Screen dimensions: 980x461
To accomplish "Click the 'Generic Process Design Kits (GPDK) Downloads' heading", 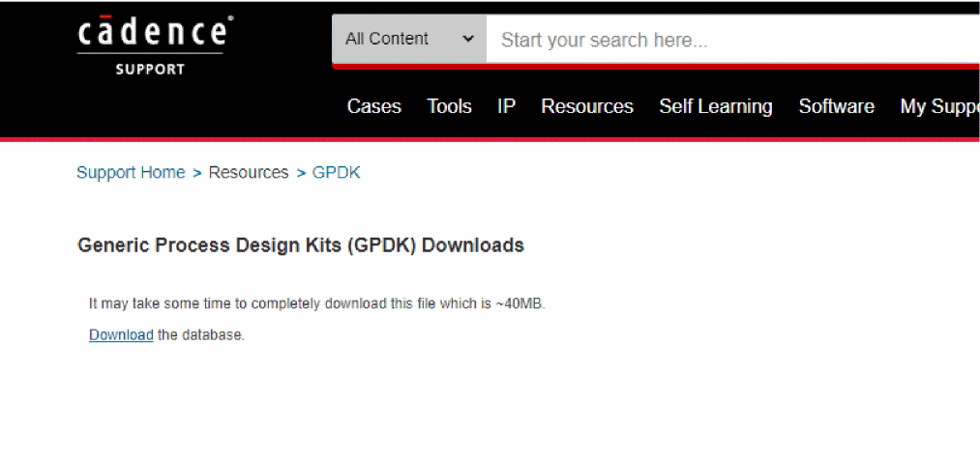I will (301, 245).
